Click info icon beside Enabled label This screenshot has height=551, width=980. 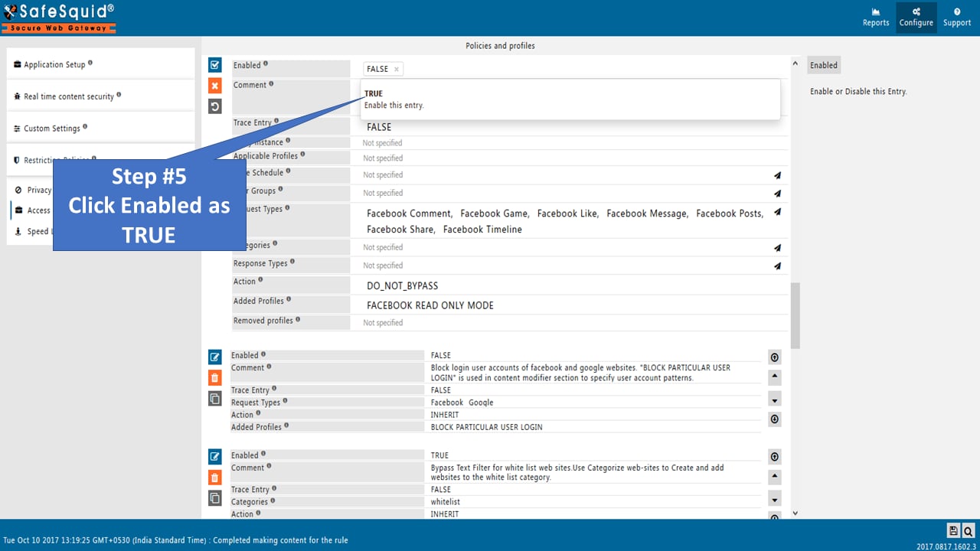[266, 64]
